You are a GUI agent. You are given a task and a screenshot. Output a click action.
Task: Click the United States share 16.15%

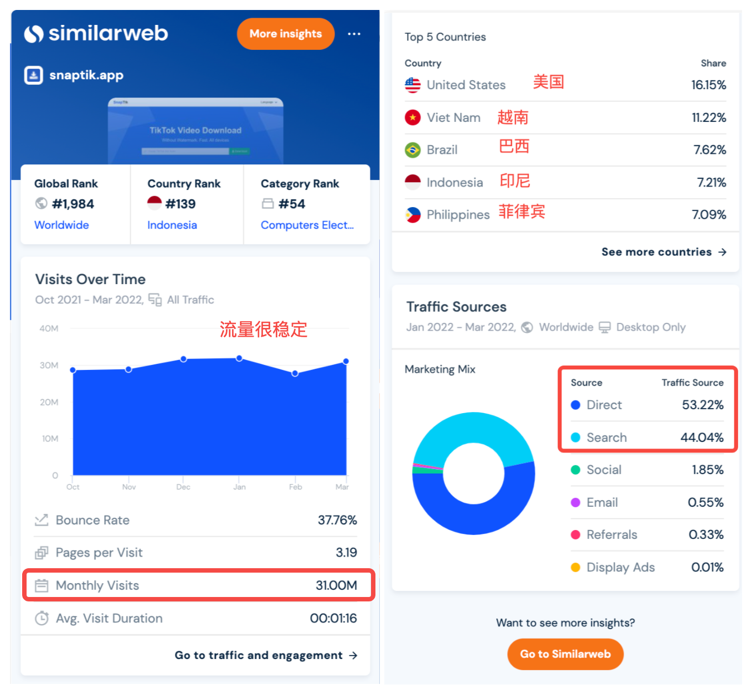708,85
